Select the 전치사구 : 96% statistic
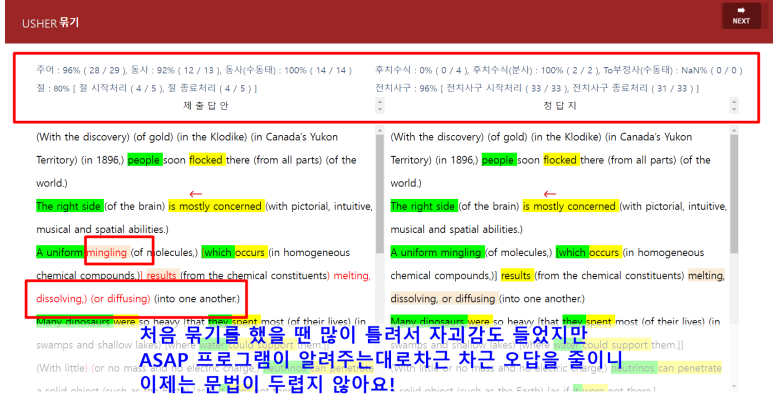773x397 pixels. (x=537, y=88)
